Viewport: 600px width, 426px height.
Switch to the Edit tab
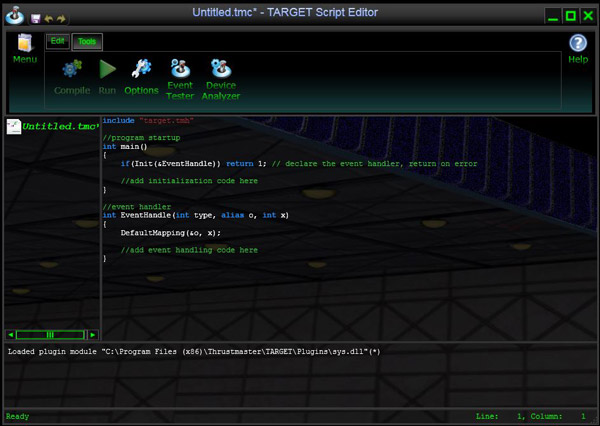(x=58, y=41)
